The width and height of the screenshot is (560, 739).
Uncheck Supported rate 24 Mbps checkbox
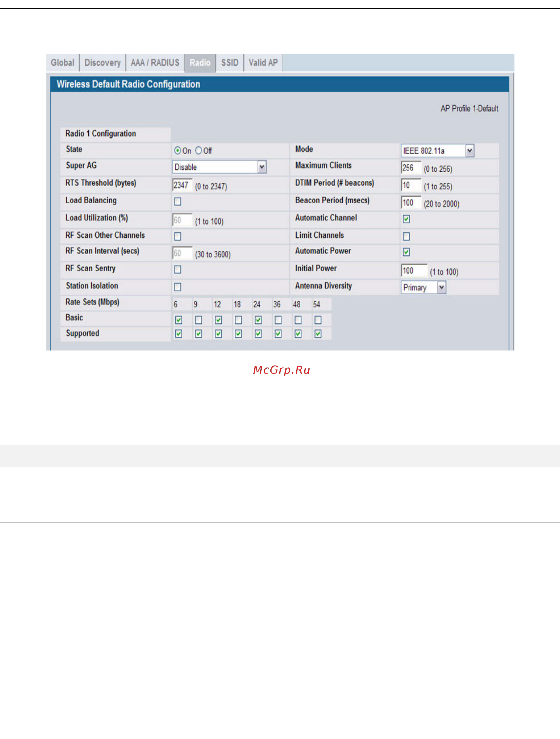tap(258, 334)
